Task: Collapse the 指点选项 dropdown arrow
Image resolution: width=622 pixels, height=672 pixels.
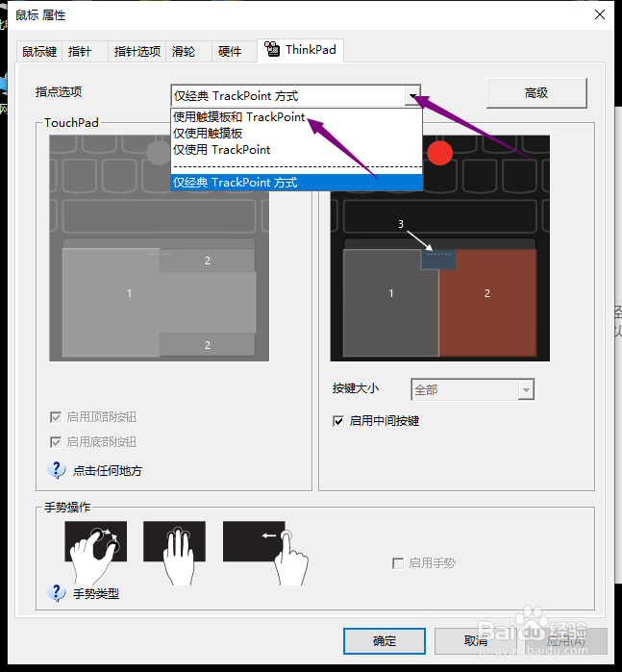Action: pos(412,95)
